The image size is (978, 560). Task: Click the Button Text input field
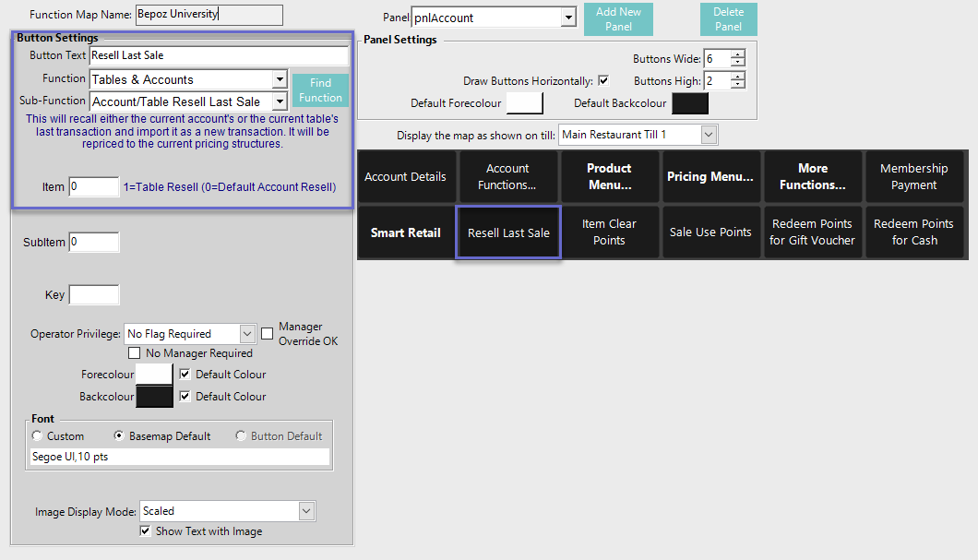[x=219, y=55]
